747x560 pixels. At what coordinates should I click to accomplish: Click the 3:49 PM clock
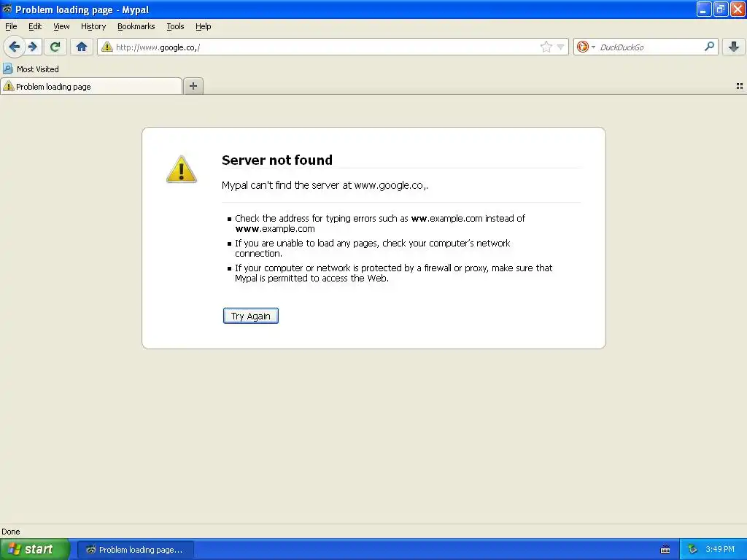[719, 549]
